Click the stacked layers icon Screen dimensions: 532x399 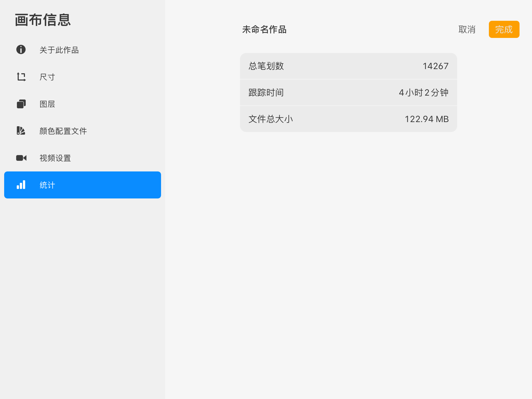click(21, 104)
